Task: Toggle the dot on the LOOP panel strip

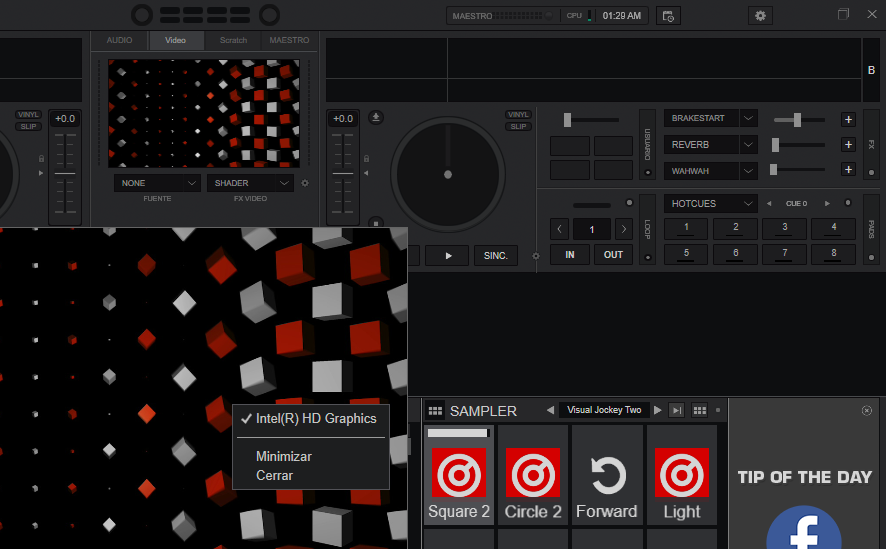Action: tap(648, 258)
